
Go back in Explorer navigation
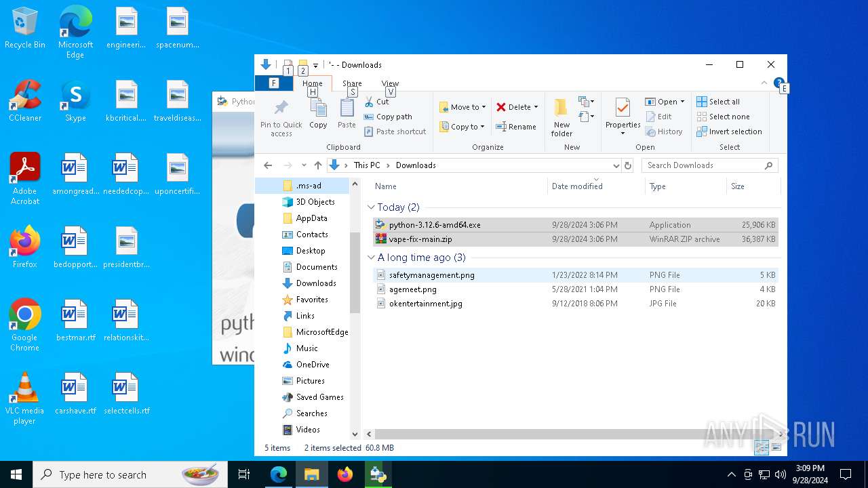[x=268, y=165]
